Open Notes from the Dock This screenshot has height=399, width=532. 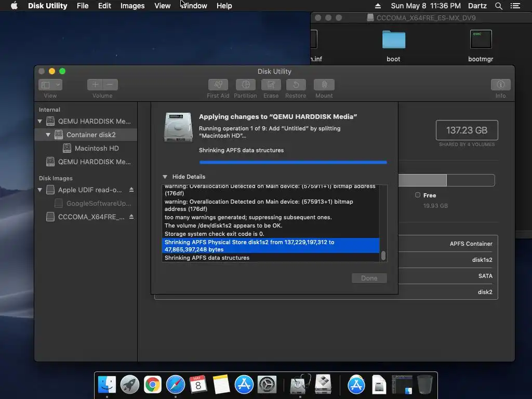(x=221, y=385)
